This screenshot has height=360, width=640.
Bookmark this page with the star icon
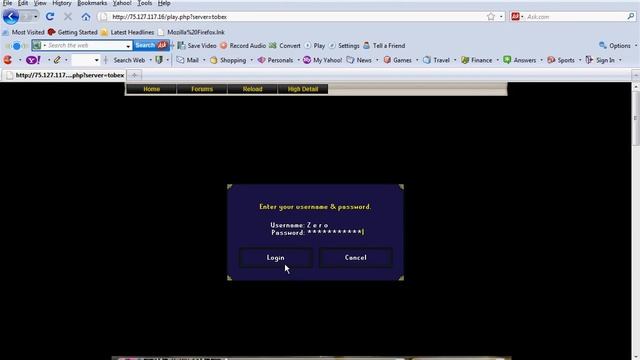pyautogui.click(x=491, y=17)
